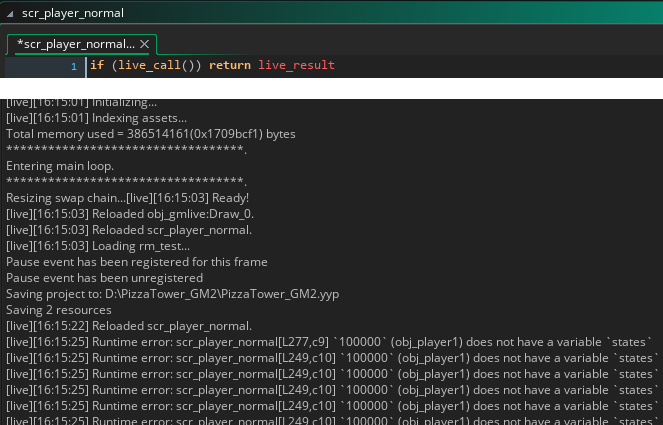Click line number 1 in gutter

pos(74,66)
